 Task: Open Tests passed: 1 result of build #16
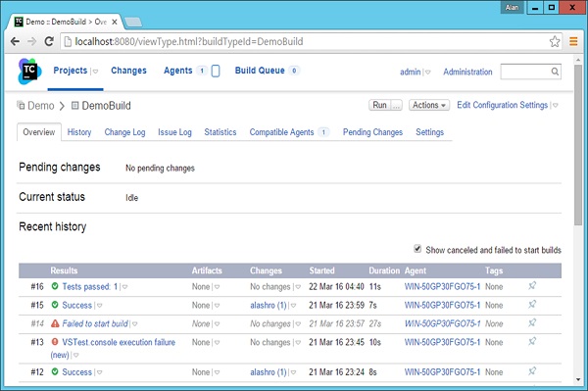(90, 286)
